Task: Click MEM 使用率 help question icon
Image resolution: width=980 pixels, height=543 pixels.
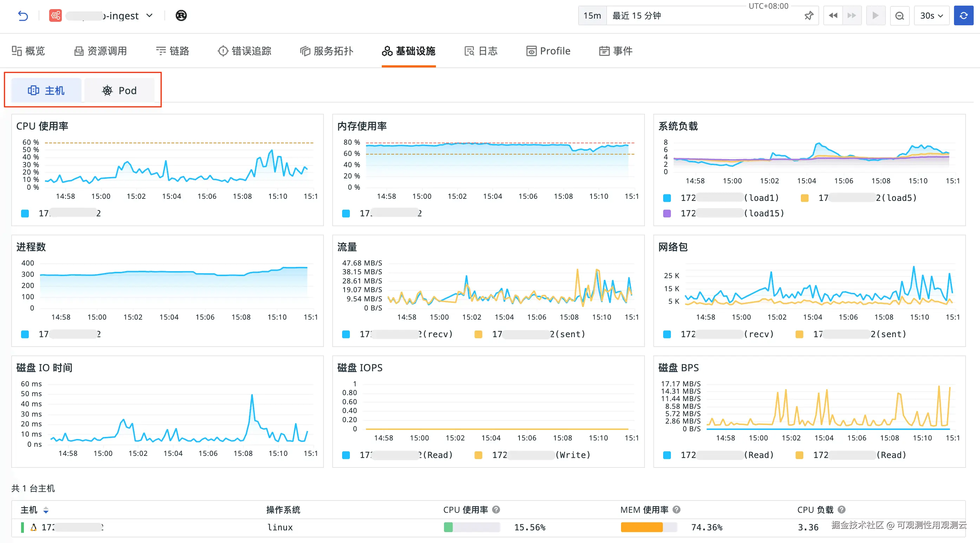Action: pyautogui.click(x=677, y=510)
